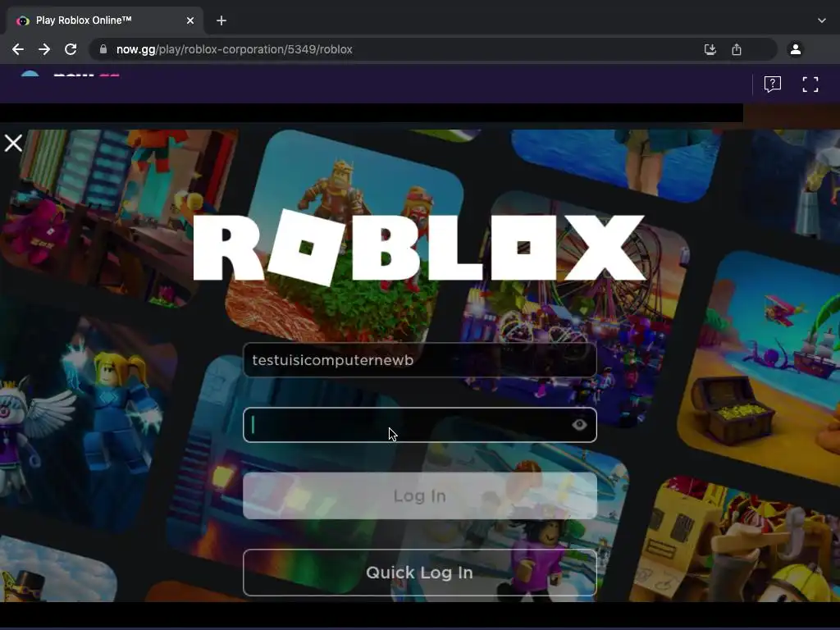
Task: Go back using the browser back arrow
Action: pos(18,49)
